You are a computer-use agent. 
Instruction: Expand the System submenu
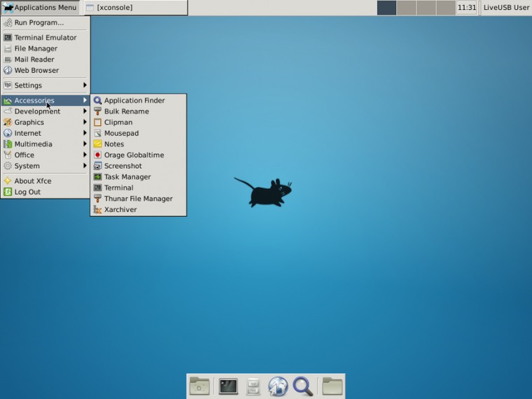tap(45, 166)
